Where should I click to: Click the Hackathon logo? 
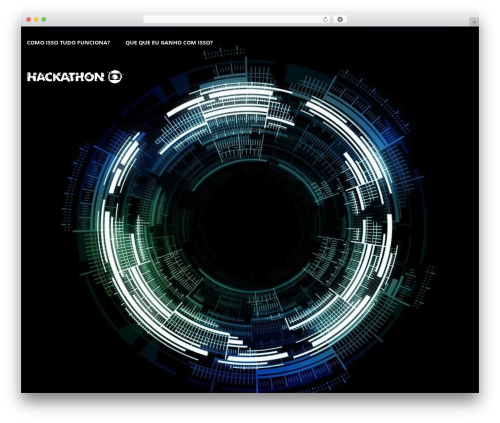pos(75,77)
